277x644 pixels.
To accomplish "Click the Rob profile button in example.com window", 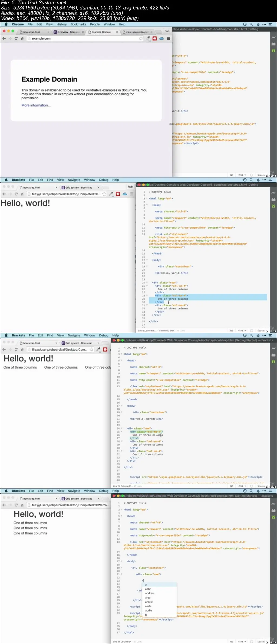I will click(167, 31).
